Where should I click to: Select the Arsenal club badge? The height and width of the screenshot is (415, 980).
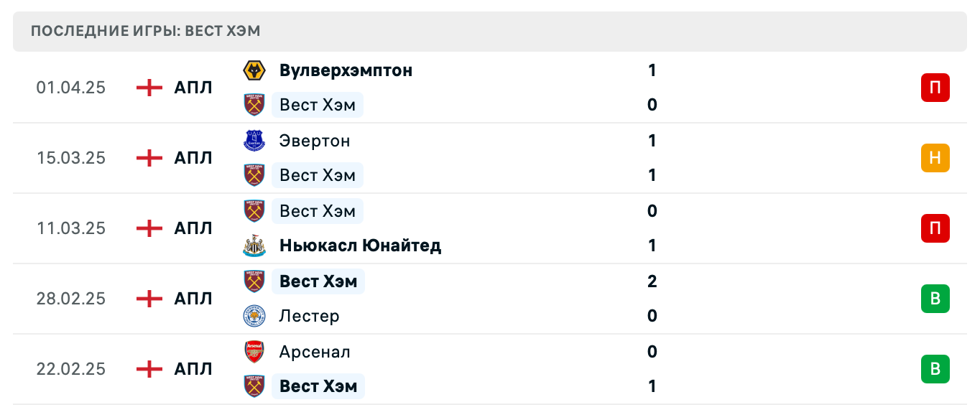[x=254, y=351]
